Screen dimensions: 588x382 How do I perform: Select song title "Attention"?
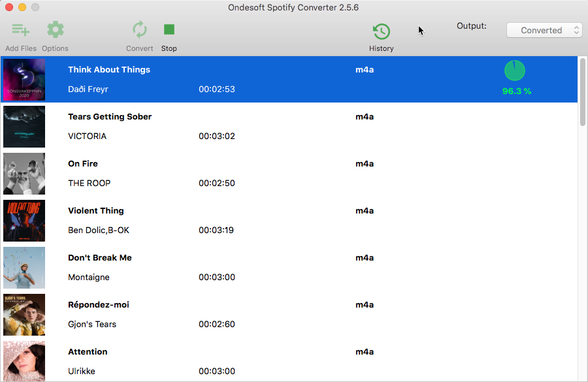pyautogui.click(x=88, y=351)
